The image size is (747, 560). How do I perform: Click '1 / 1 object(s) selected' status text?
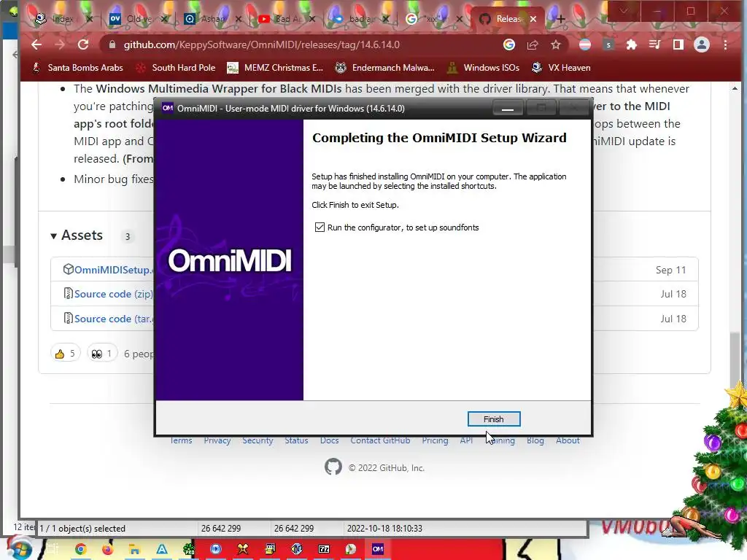point(82,529)
